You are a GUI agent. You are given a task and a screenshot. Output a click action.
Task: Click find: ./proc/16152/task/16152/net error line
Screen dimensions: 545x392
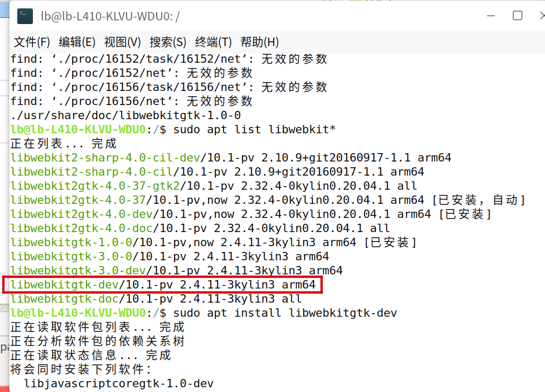click(169, 59)
